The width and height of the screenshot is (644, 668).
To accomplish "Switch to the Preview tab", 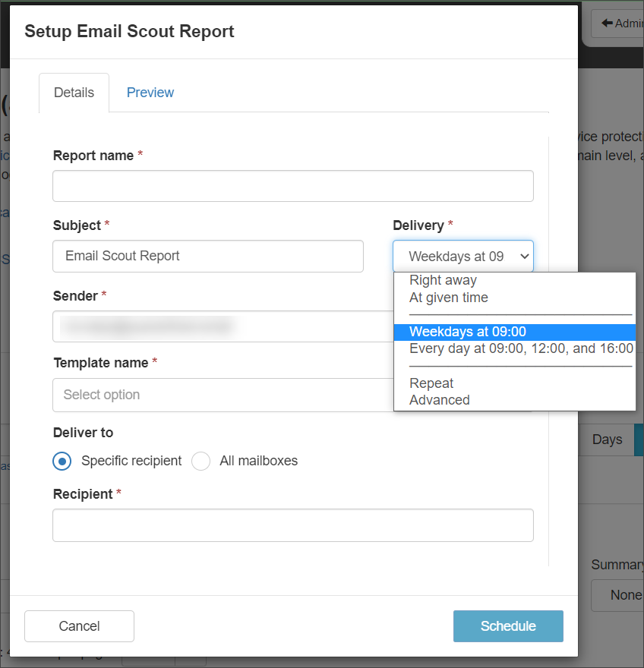I will (150, 93).
